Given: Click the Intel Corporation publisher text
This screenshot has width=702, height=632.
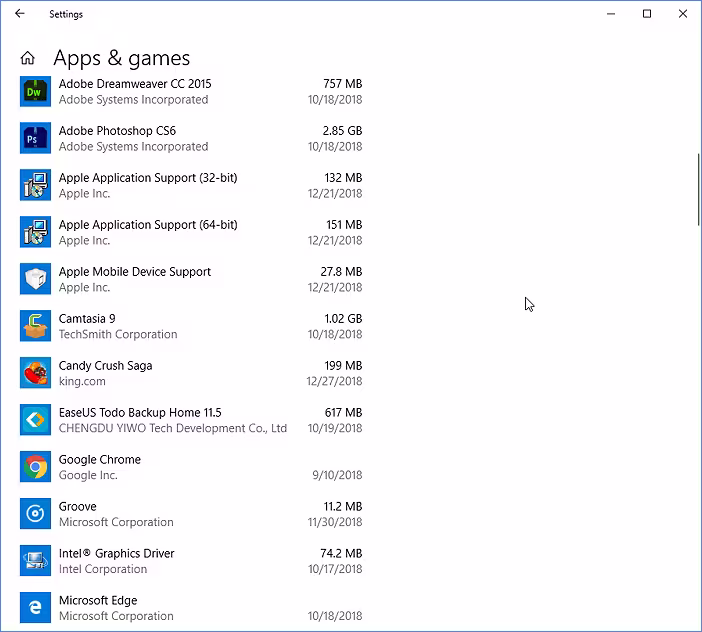Looking at the screenshot, I should click(103, 569).
